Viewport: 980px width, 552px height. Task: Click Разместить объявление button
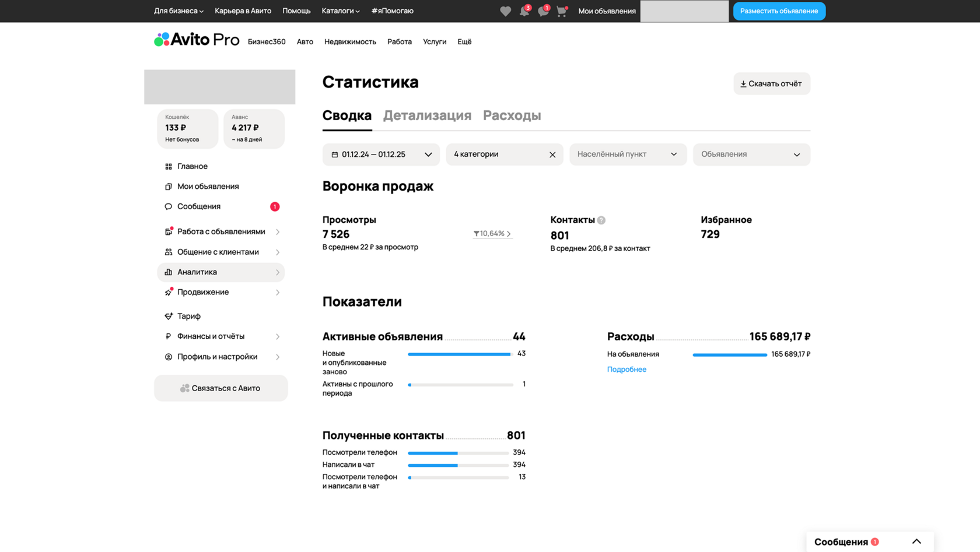[779, 11]
